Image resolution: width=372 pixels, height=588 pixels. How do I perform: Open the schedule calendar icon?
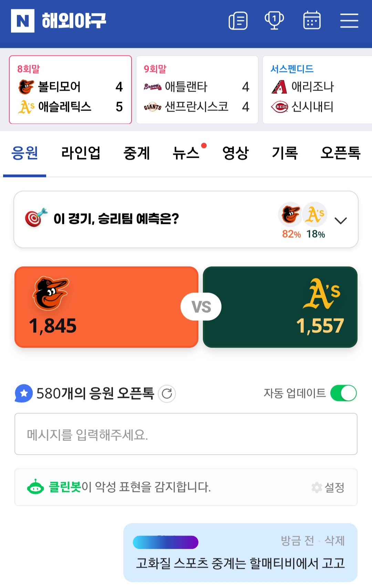[312, 21]
